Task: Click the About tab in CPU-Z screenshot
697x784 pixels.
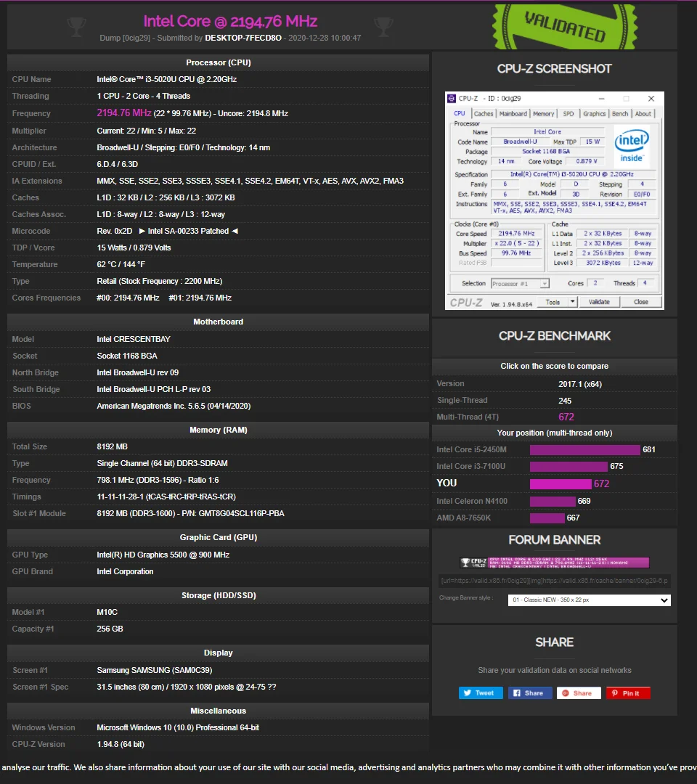Action: [x=643, y=114]
